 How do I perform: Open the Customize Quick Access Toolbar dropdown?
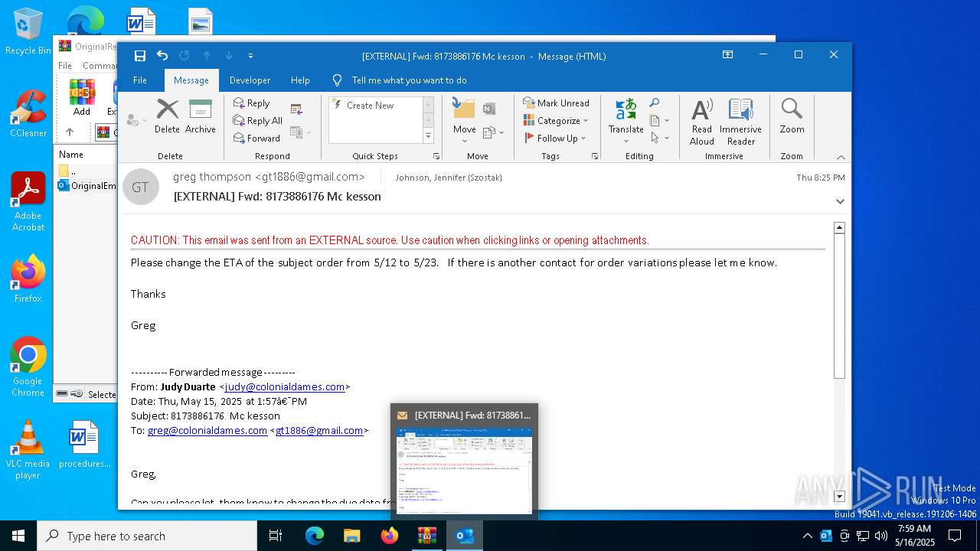(250, 56)
